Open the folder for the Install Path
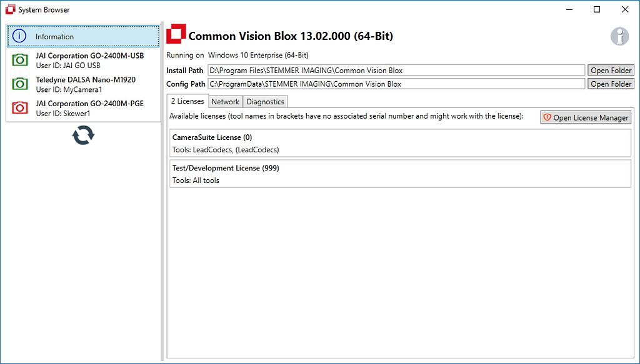This screenshot has width=640, height=364. pos(611,70)
